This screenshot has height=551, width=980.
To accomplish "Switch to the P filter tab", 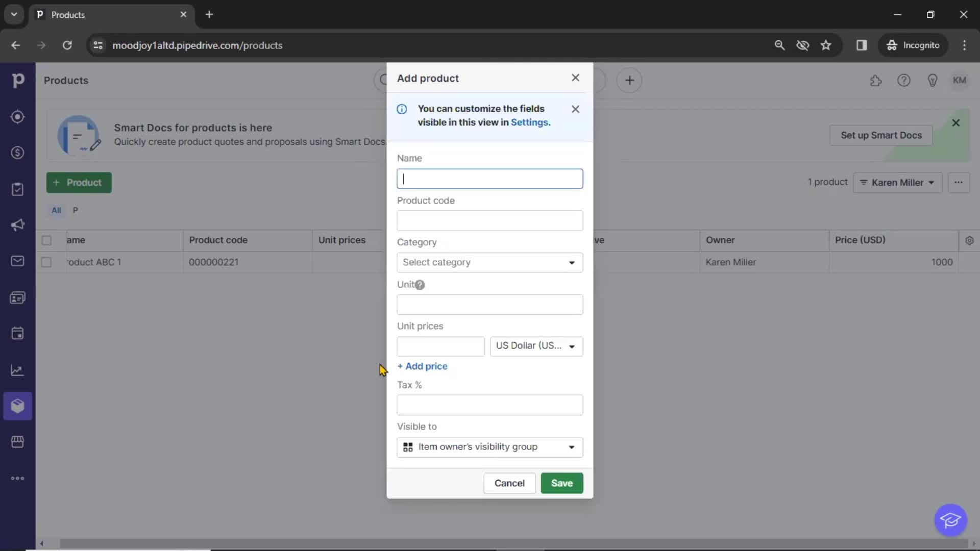I will pos(76,210).
